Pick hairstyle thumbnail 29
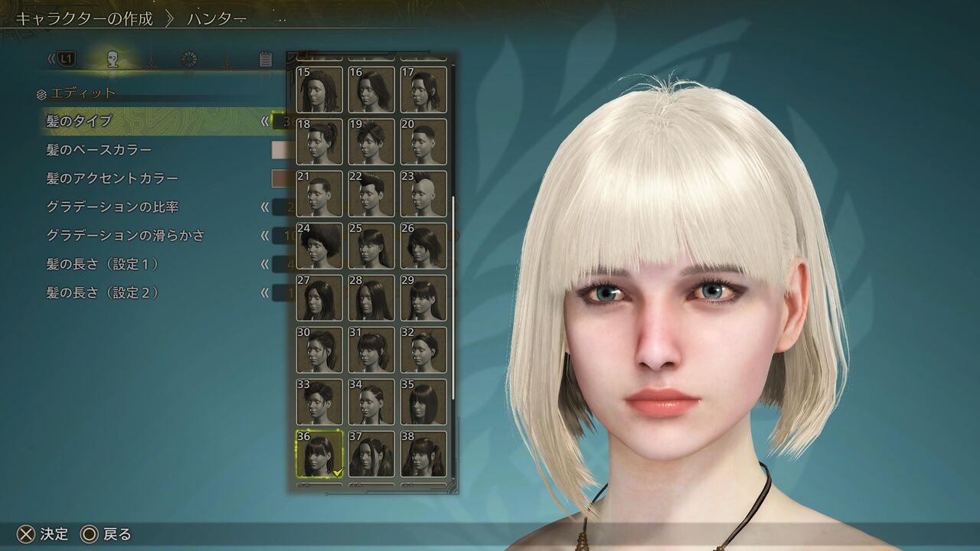980x551 pixels. coord(423,298)
